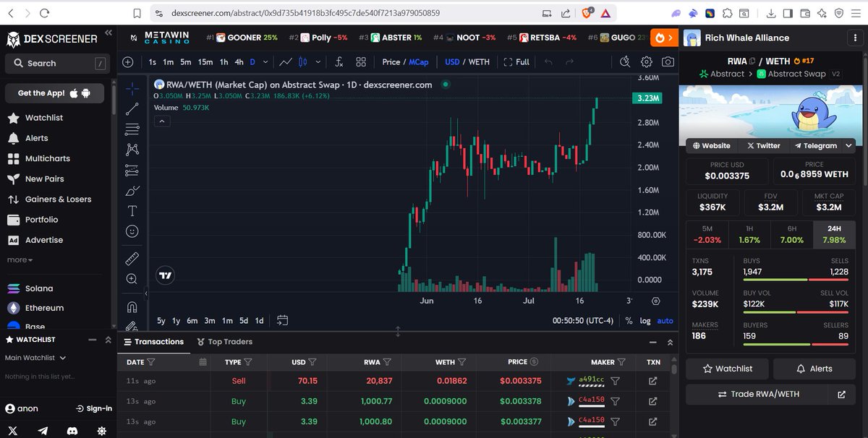The image size is (868, 438).
Task: Click the Sign-in link
Action: click(x=93, y=408)
